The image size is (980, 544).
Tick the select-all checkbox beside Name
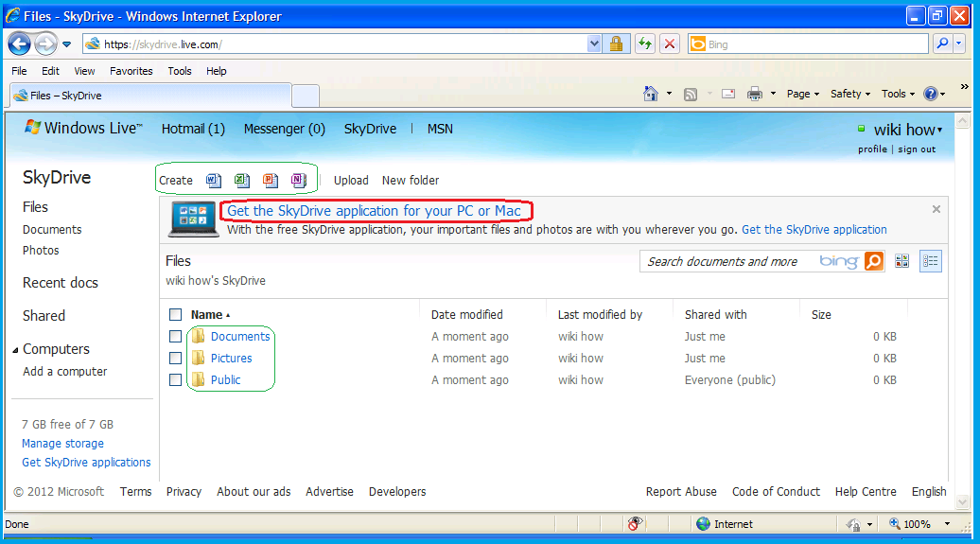(176, 314)
